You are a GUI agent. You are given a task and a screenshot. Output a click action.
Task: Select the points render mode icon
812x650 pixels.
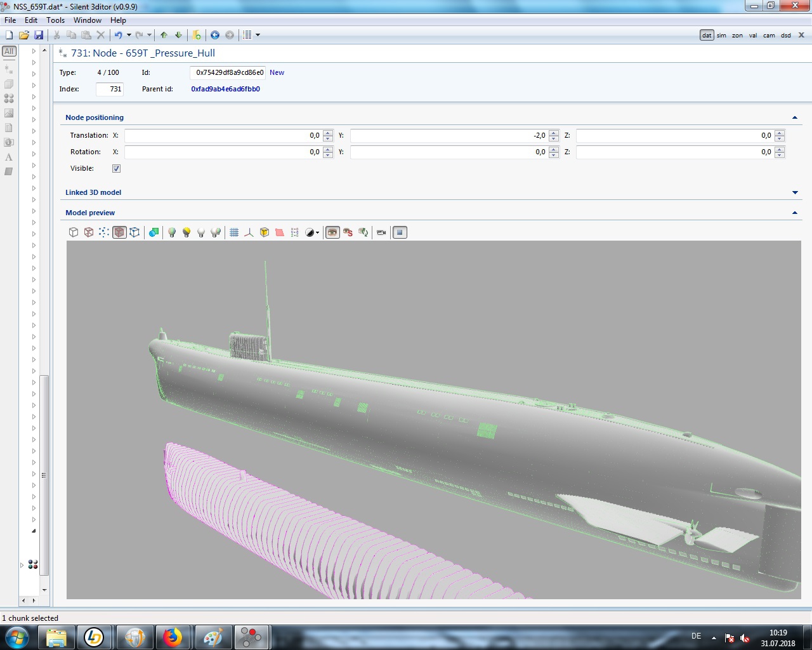click(104, 232)
